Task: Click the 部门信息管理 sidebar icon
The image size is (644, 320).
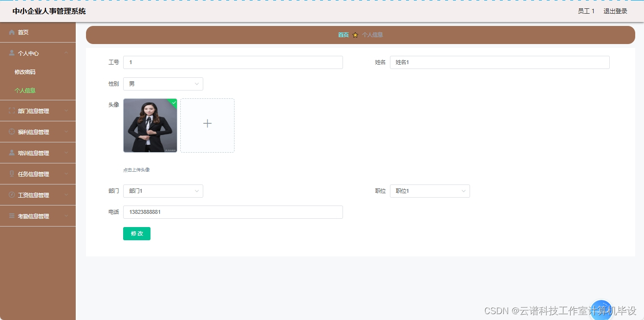Action: tap(12, 111)
